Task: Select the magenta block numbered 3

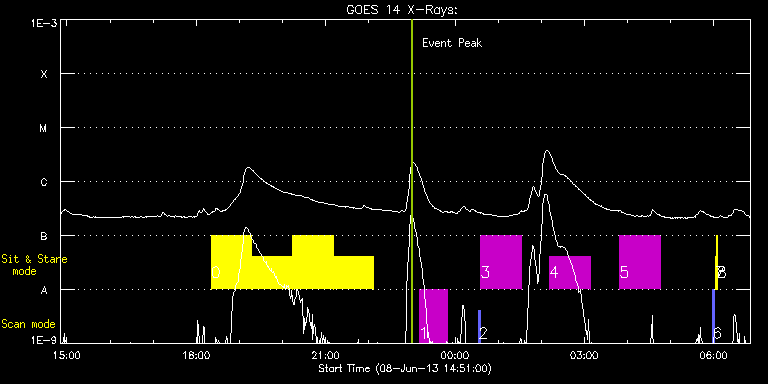Action: [x=501, y=262]
